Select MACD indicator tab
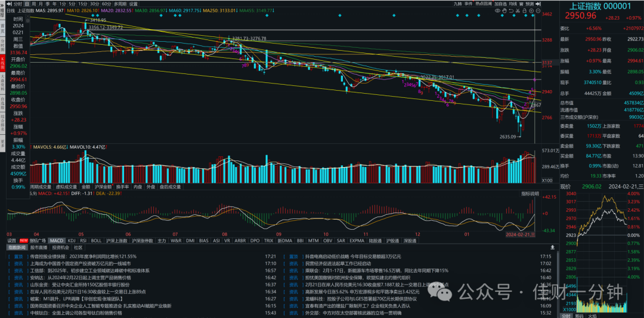The image size is (644, 318). [x=57, y=240]
